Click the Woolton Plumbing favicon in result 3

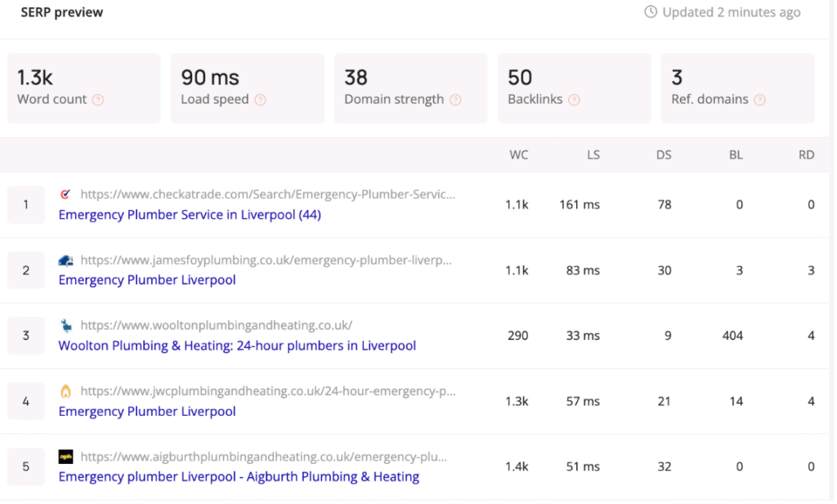(x=65, y=325)
